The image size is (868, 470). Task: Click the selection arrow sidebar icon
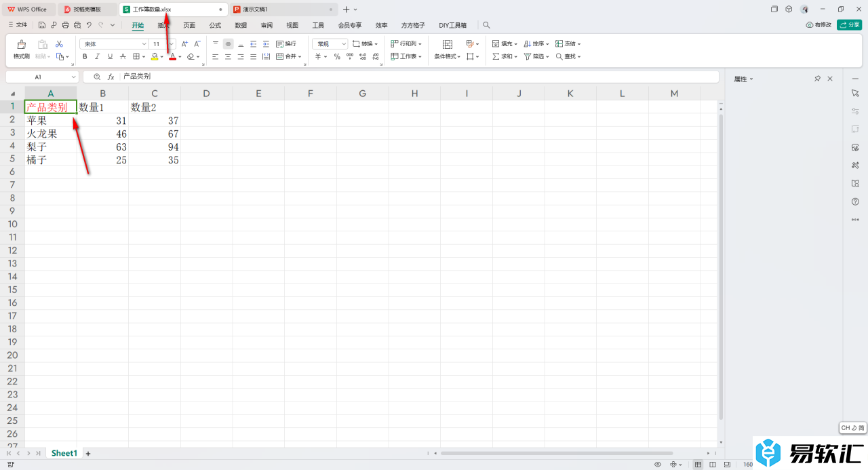[x=855, y=92]
